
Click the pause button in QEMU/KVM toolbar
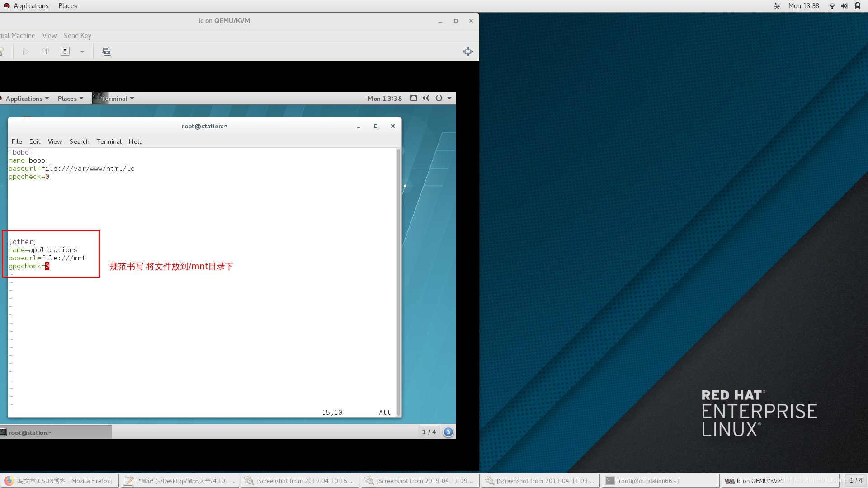tap(45, 51)
